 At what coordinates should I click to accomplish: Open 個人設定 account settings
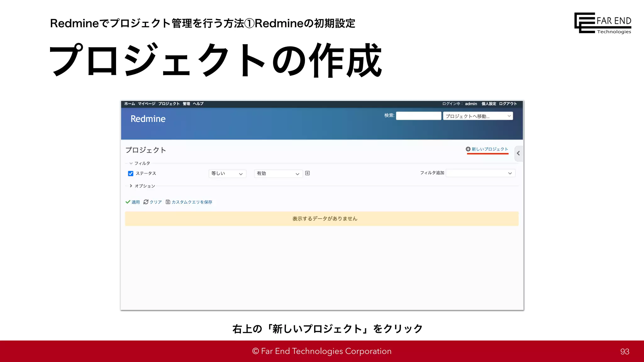[489, 104]
